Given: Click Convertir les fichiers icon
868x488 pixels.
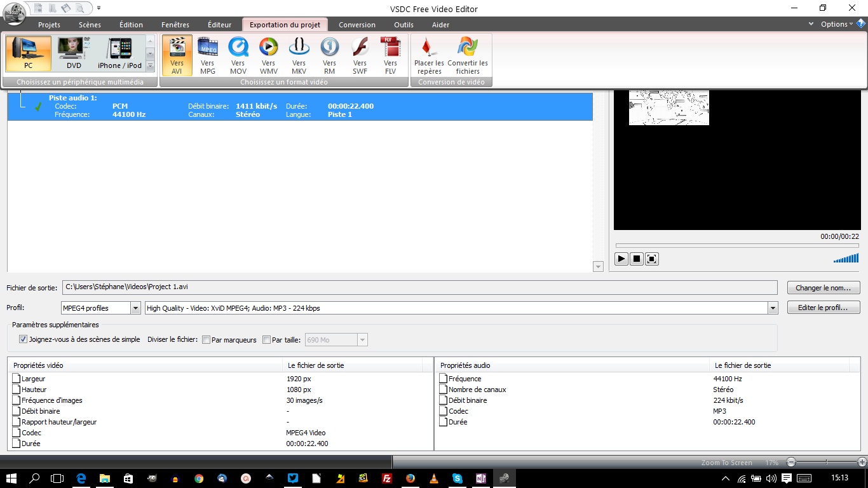Looking at the screenshot, I should click(x=468, y=56).
